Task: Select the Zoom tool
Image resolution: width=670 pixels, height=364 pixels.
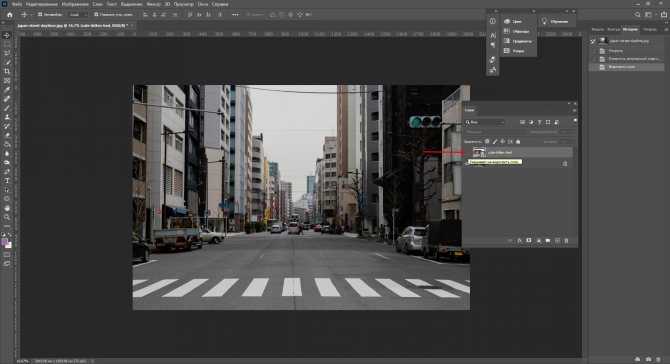Action: point(7,217)
